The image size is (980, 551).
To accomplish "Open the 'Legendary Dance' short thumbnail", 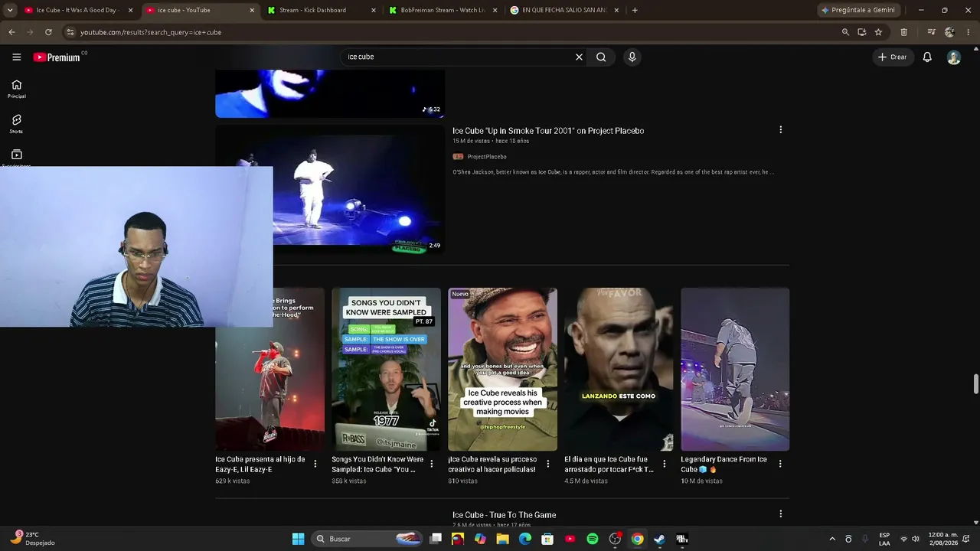I will [735, 369].
